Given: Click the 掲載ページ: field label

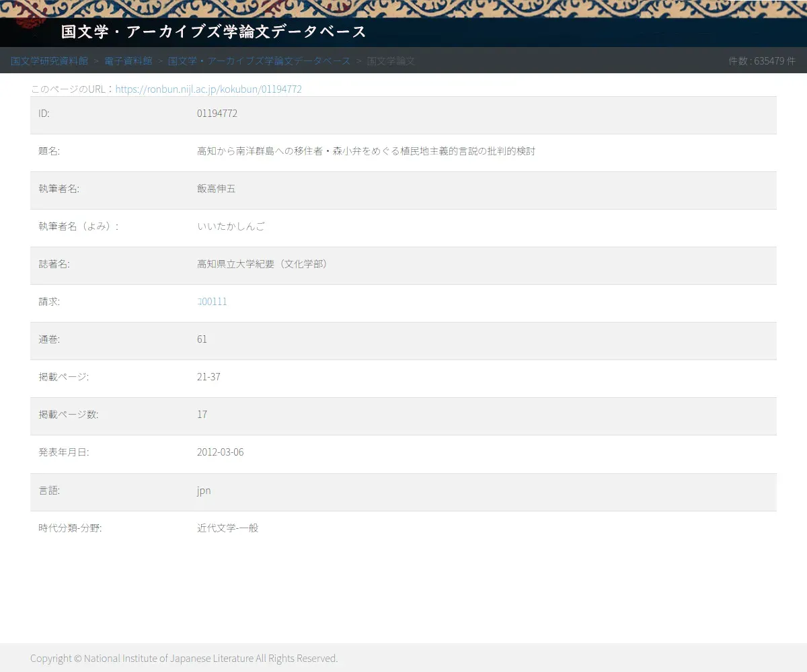Looking at the screenshot, I should tap(64, 377).
